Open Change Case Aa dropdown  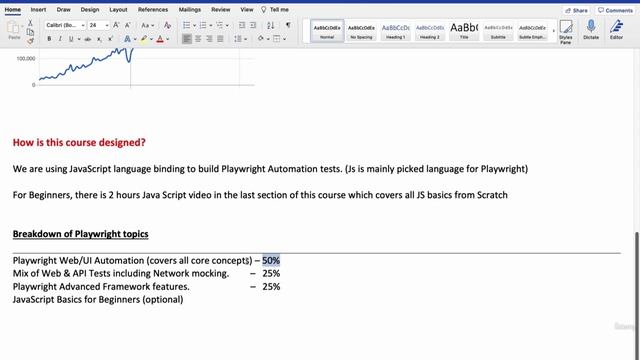point(147,25)
